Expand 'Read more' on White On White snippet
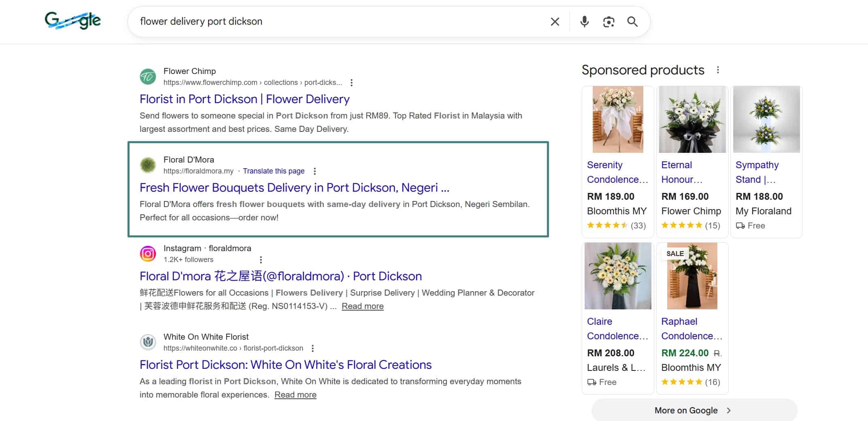 (295, 395)
